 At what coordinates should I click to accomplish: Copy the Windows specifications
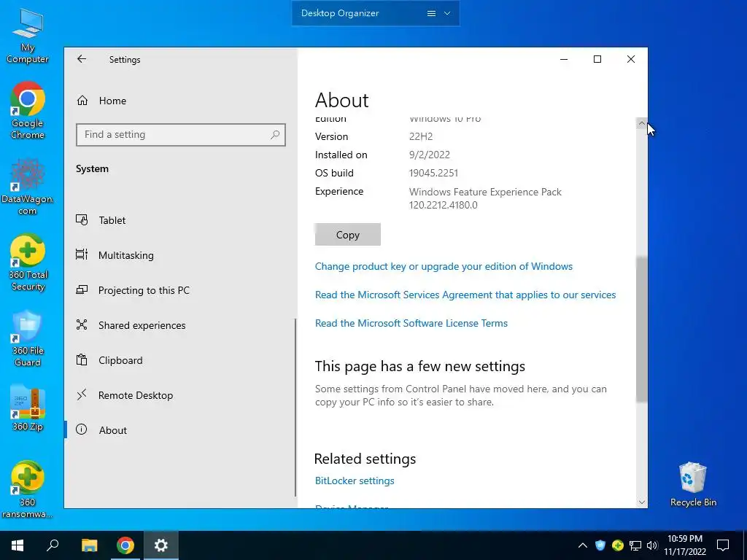tap(348, 235)
